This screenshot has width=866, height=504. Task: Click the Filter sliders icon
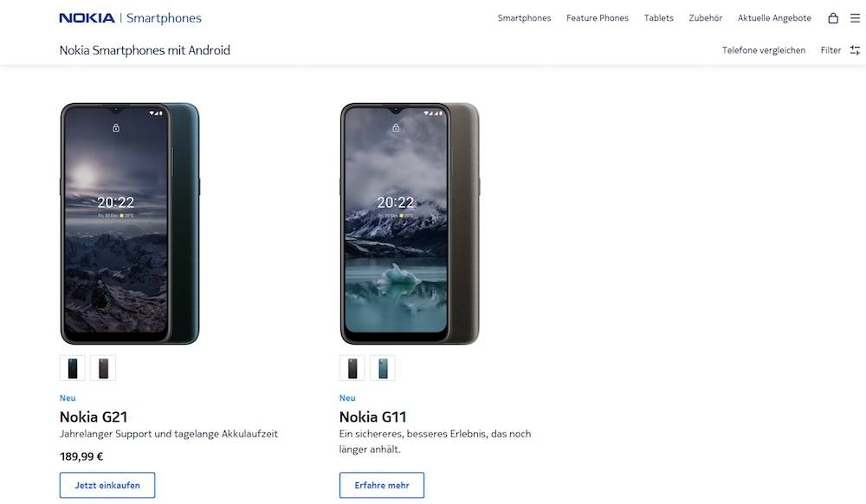pos(855,50)
